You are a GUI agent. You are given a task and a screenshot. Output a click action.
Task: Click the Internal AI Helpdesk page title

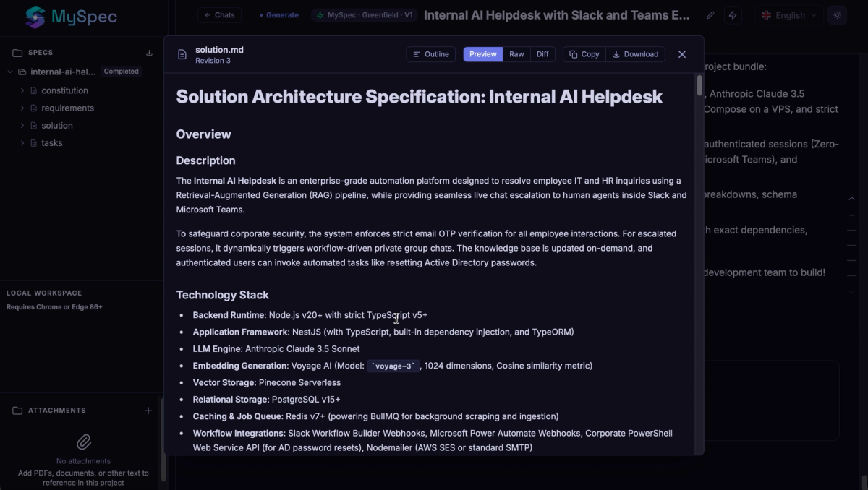pos(557,15)
